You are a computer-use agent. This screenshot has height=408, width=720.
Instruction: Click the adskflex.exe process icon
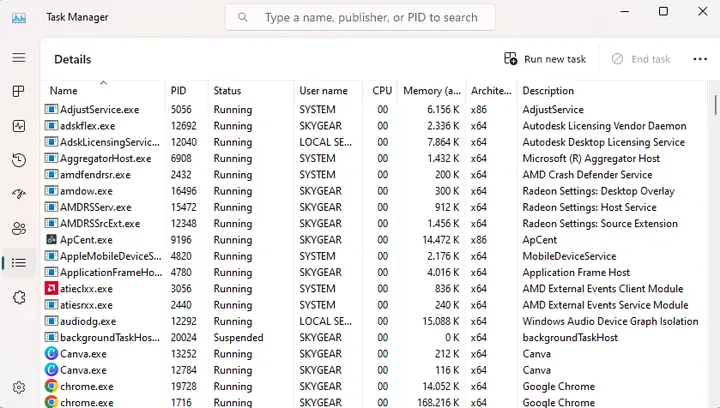coord(51,126)
